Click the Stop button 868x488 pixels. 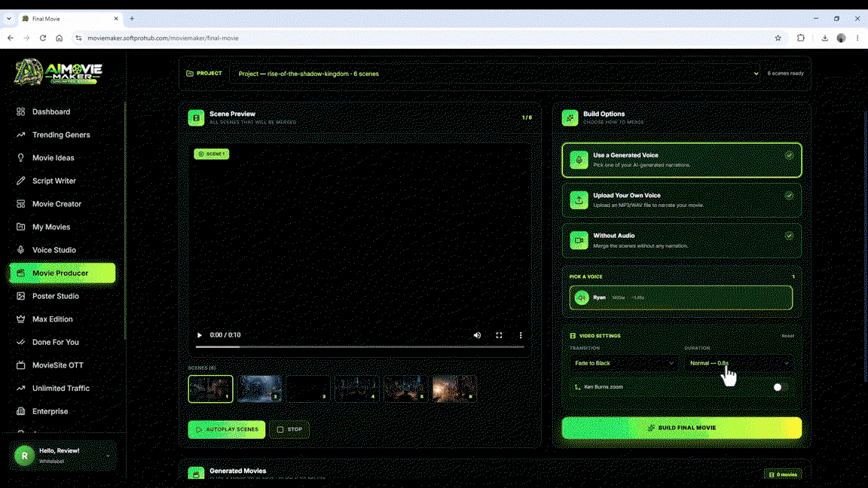click(289, 429)
